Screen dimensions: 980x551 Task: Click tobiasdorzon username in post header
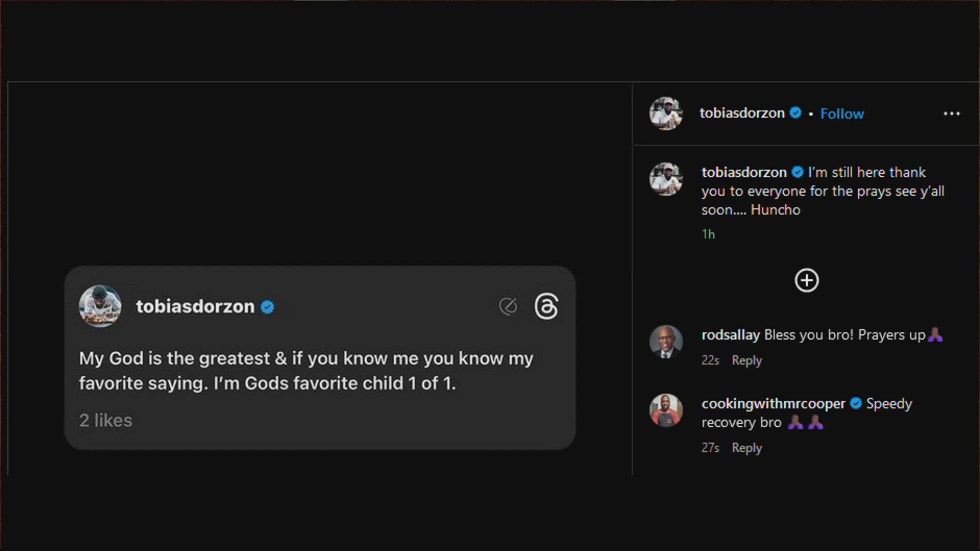click(x=742, y=113)
